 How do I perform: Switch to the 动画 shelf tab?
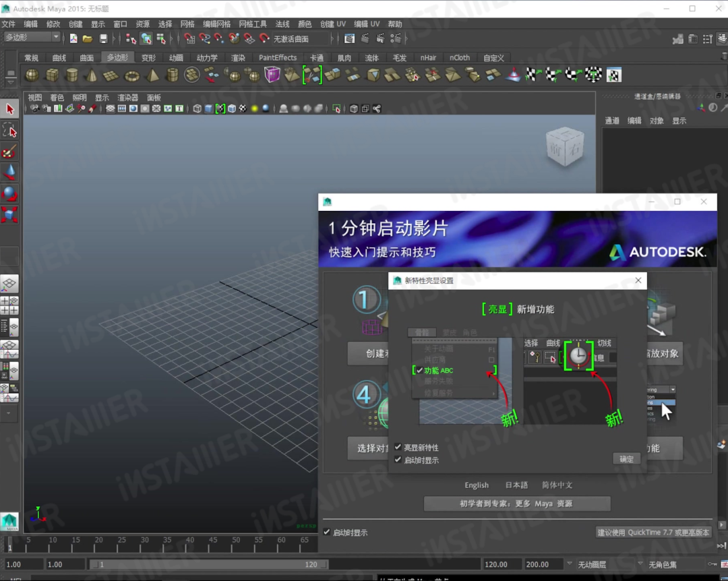coord(175,57)
